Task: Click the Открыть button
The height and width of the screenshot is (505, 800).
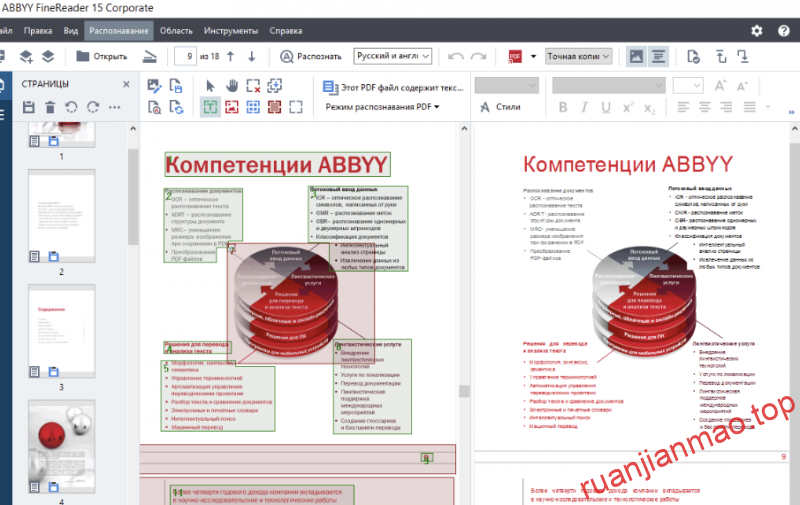Action: [101, 57]
